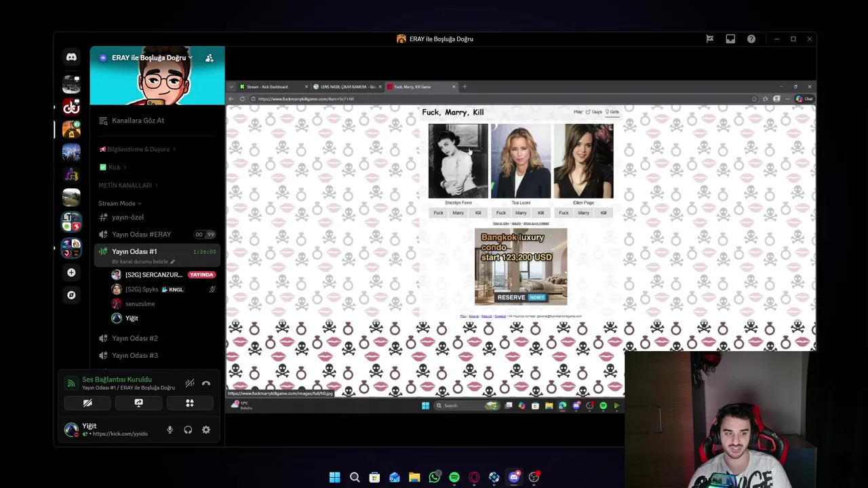Click Kill under Ellen Page
Image resolution: width=868 pixels, height=488 pixels.
(604, 213)
